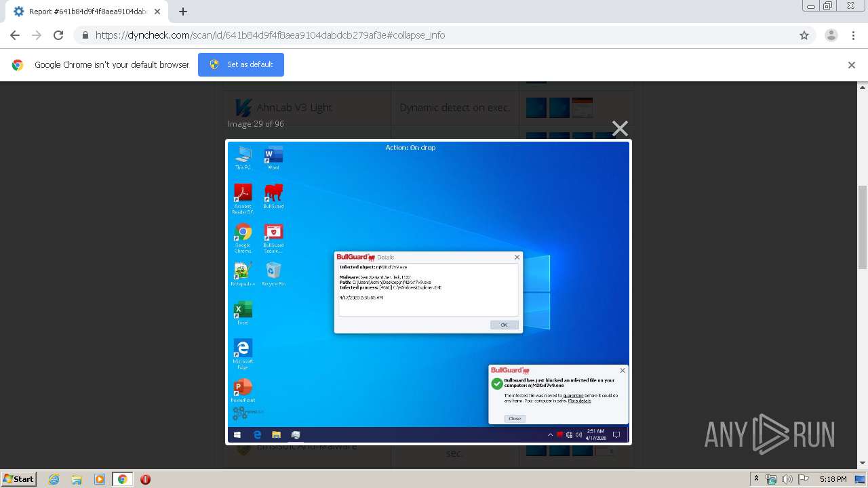Open a new browser tab
The height and width of the screenshot is (488, 868).
point(182,12)
